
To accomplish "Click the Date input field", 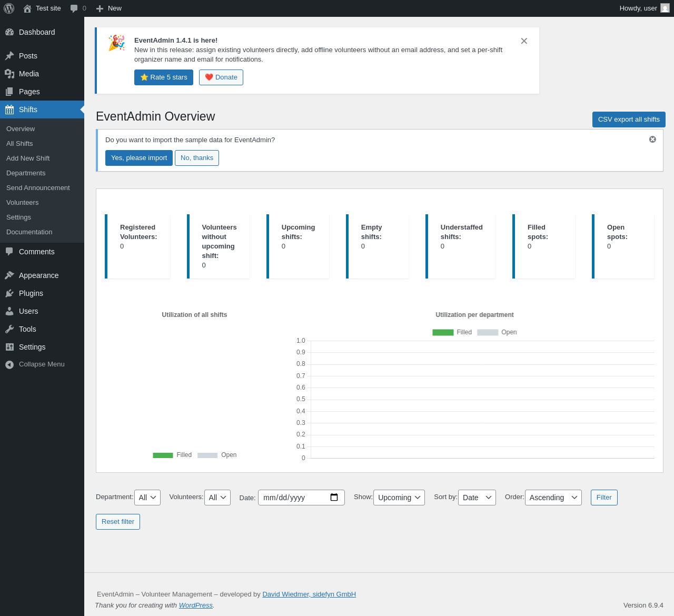I will coord(292,498).
